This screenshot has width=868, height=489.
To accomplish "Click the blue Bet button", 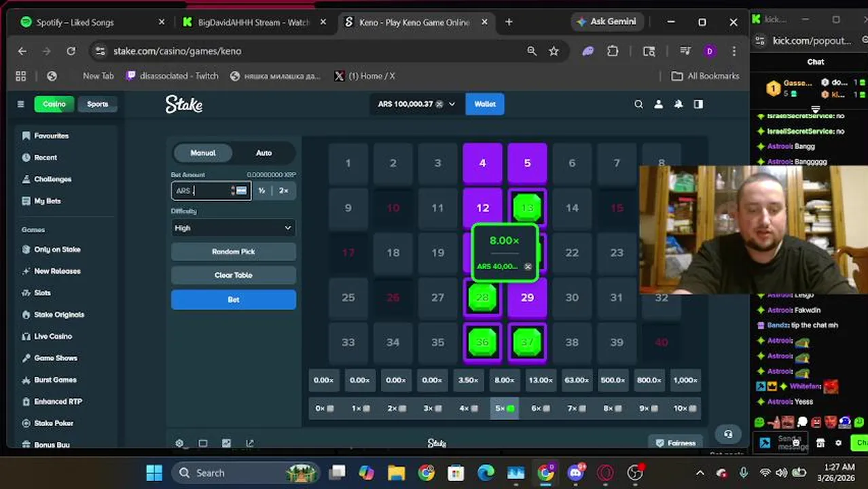I will [233, 300].
